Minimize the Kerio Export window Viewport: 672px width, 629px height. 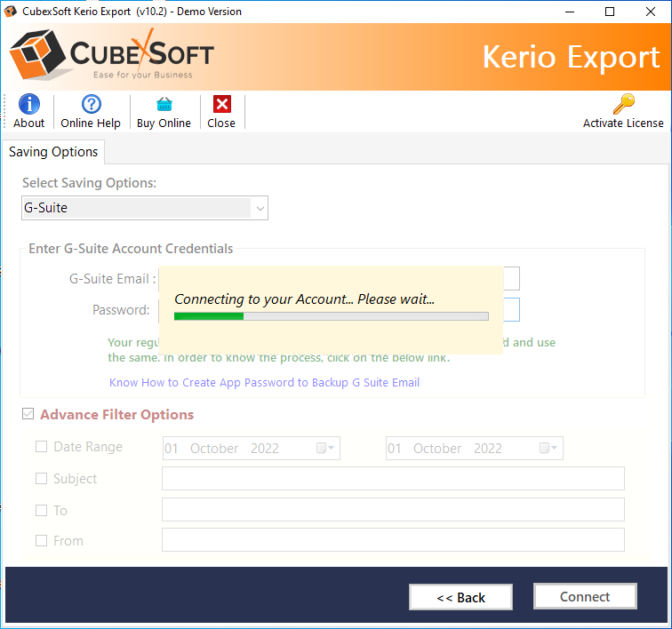point(570,12)
